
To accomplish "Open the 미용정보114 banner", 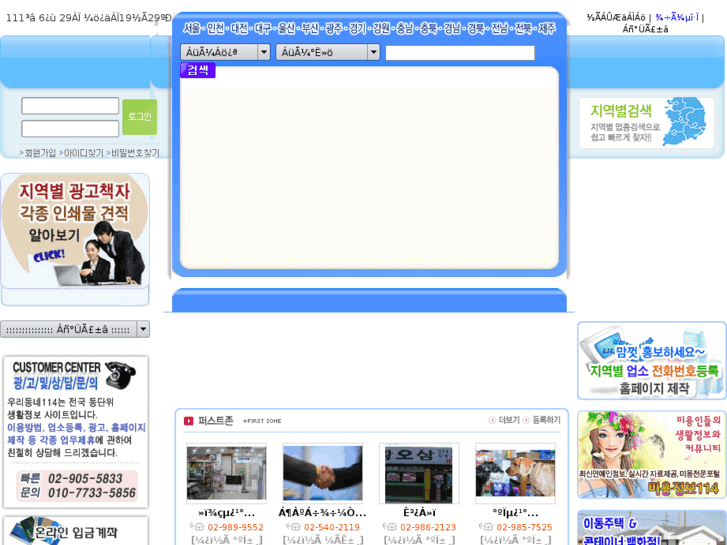I will 652,454.
